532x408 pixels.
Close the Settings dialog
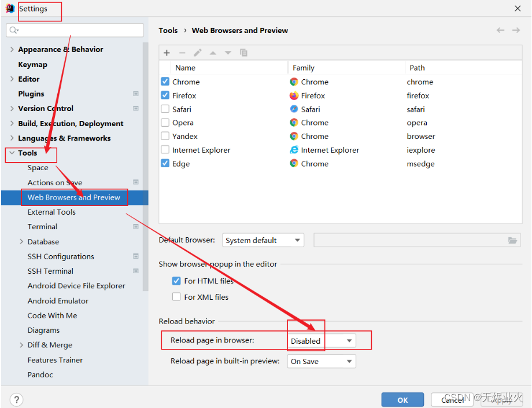(x=518, y=9)
